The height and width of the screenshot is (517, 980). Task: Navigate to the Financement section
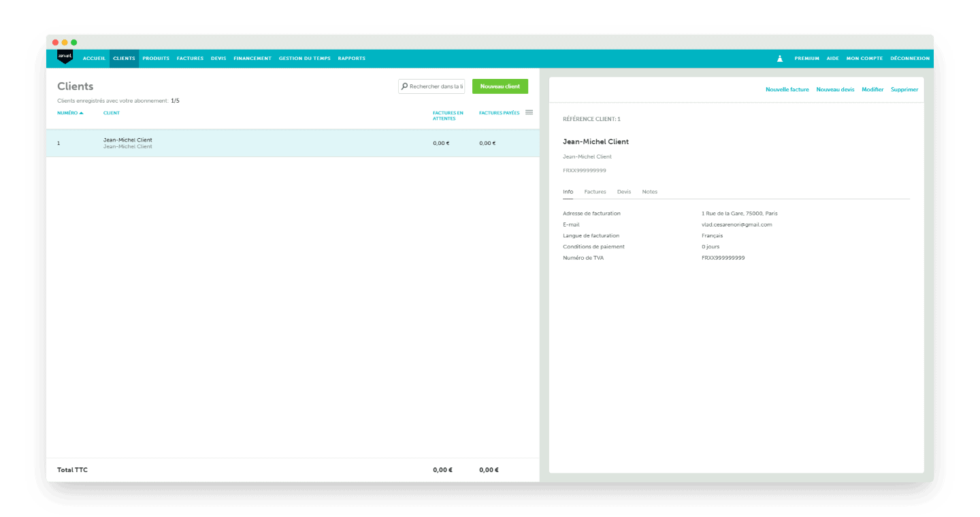[x=252, y=59]
